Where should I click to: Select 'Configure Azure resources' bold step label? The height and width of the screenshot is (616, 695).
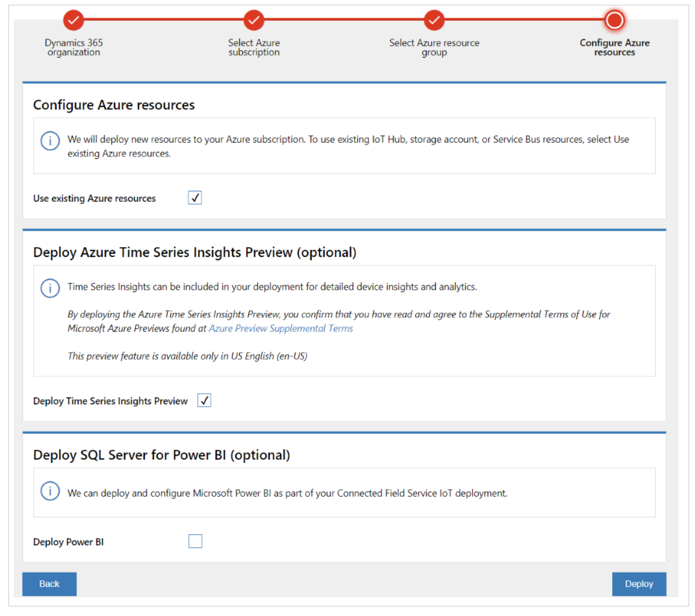click(x=615, y=47)
